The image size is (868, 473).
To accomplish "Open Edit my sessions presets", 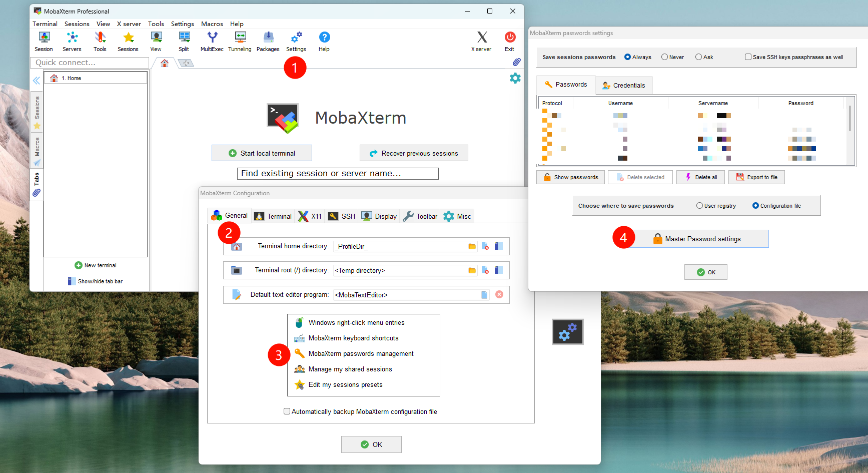I will pyautogui.click(x=339, y=385).
